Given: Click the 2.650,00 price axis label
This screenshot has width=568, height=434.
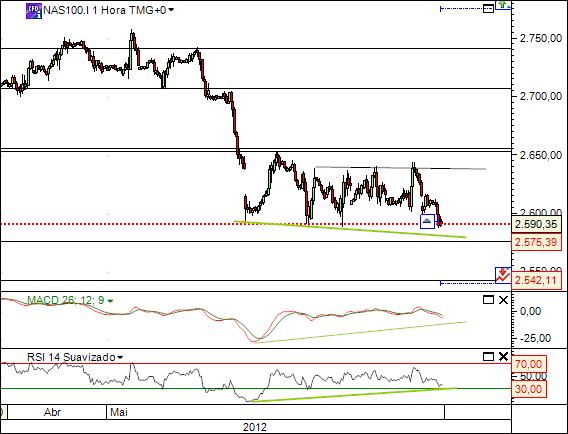Looking at the screenshot, I should point(541,155).
